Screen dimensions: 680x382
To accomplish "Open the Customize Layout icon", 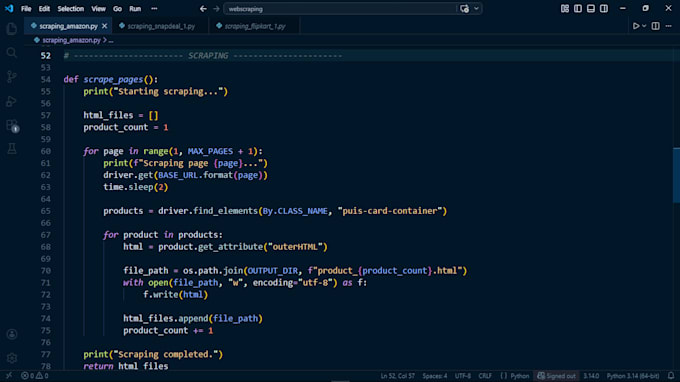I will 565,9.
